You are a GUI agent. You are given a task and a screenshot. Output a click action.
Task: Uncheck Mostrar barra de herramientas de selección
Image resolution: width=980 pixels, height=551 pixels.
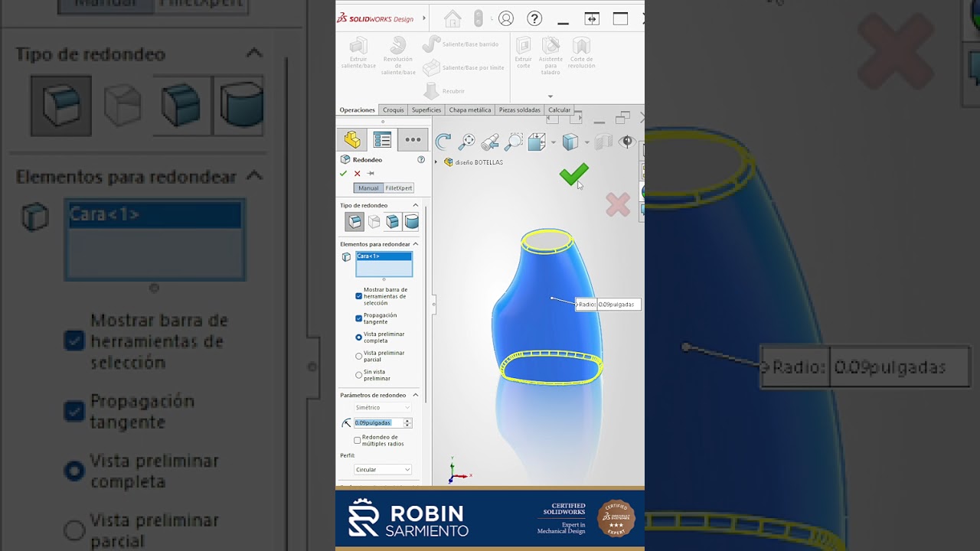358,296
